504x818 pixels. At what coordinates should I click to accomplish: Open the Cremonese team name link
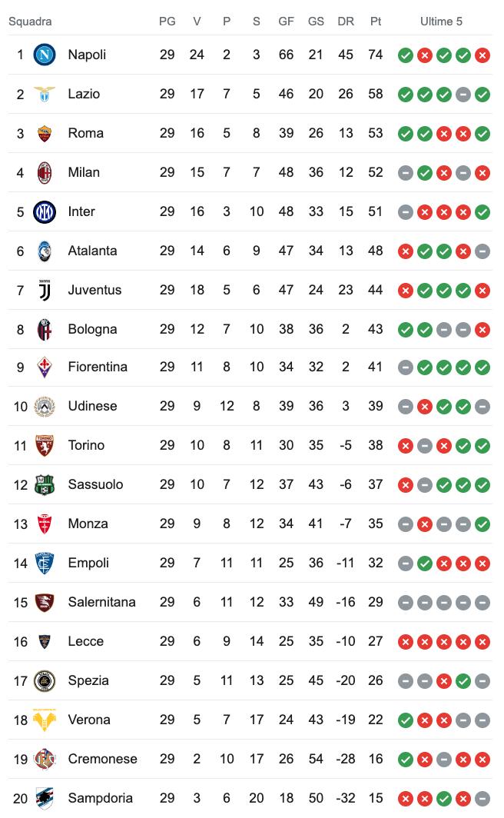[102, 759]
